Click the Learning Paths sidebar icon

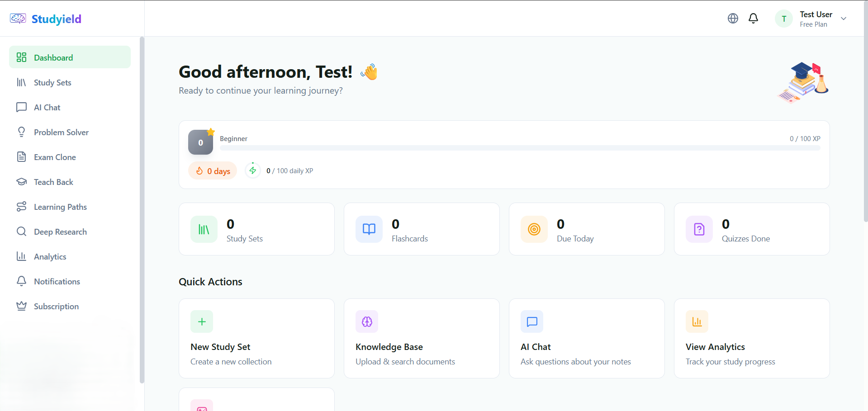[22, 207]
